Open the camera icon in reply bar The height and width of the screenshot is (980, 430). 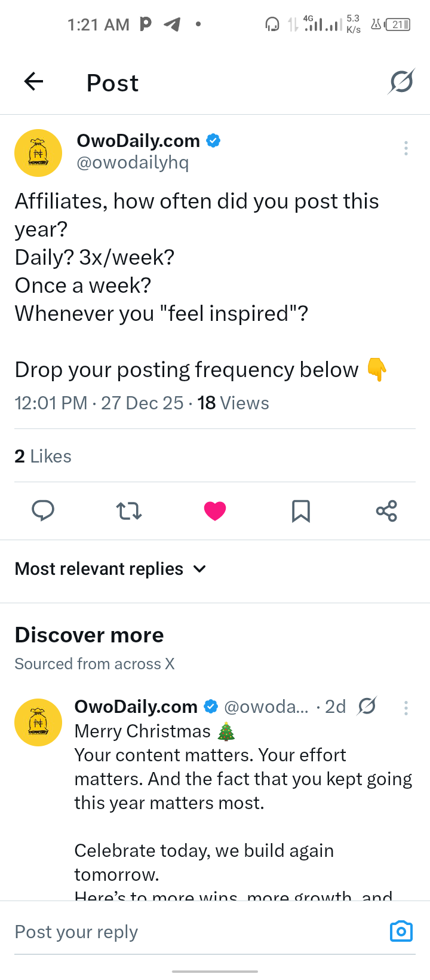coord(401,931)
